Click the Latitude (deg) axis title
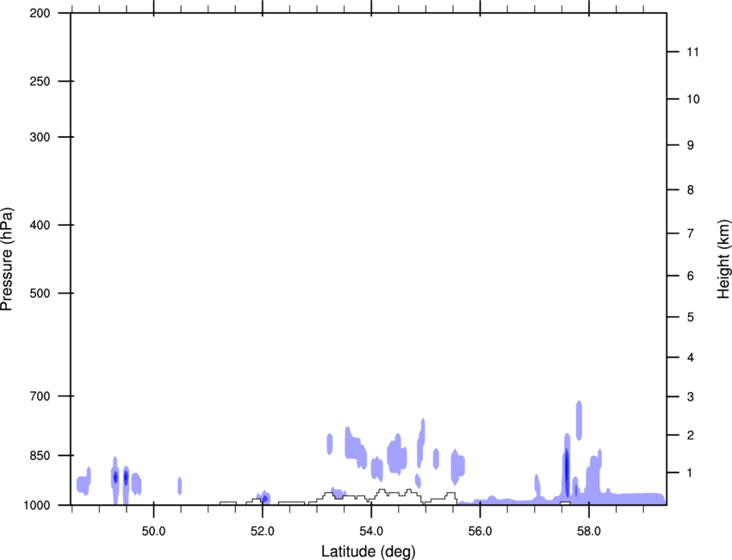This screenshot has height=560, width=732. (369, 551)
